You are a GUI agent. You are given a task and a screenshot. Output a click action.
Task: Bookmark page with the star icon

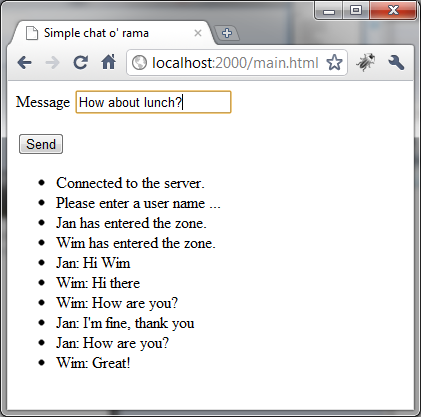(334, 62)
